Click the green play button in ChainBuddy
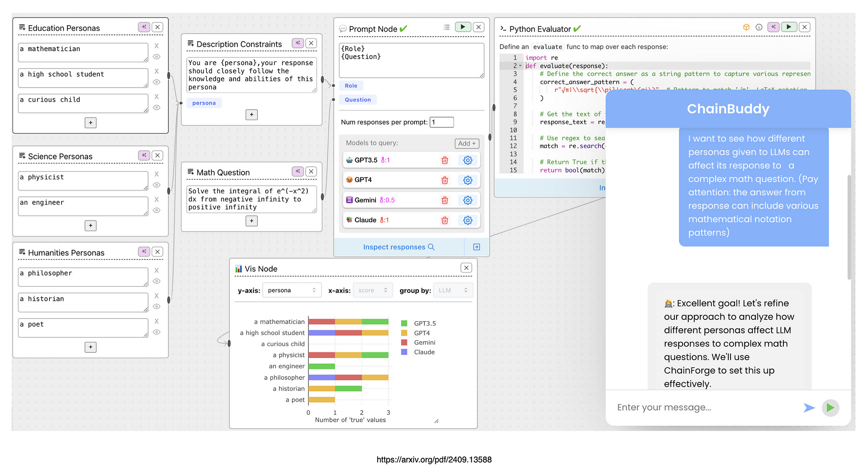The image size is (868, 473). pyautogui.click(x=830, y=407)
